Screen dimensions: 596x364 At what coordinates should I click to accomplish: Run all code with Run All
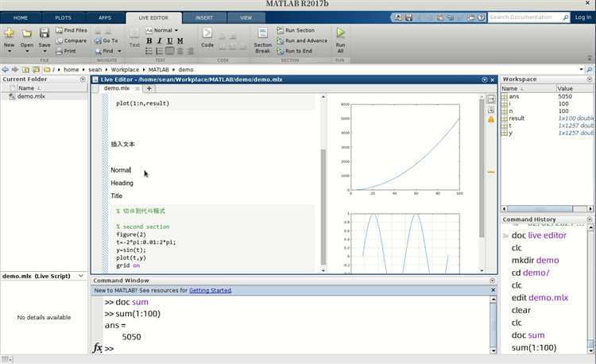(340, 41)
